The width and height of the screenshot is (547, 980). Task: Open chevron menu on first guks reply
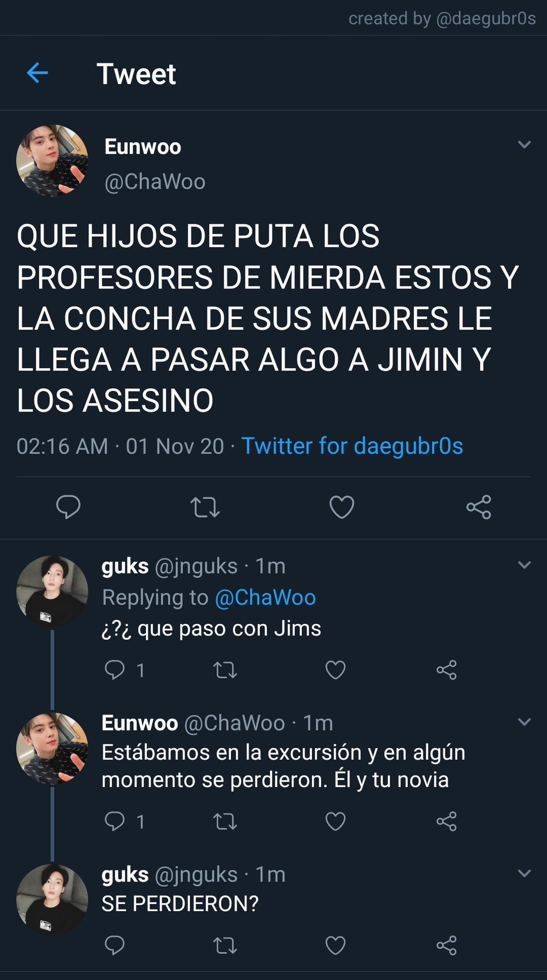[524, 565]
